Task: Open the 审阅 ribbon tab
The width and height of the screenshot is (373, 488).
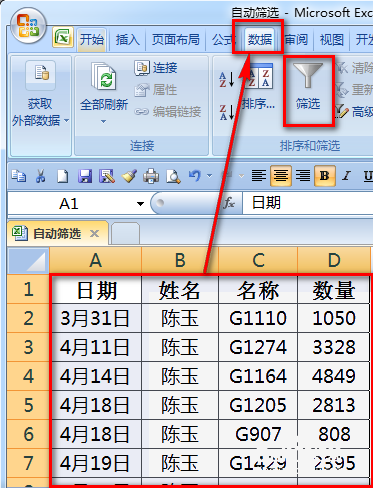Action: click(296, 40)
